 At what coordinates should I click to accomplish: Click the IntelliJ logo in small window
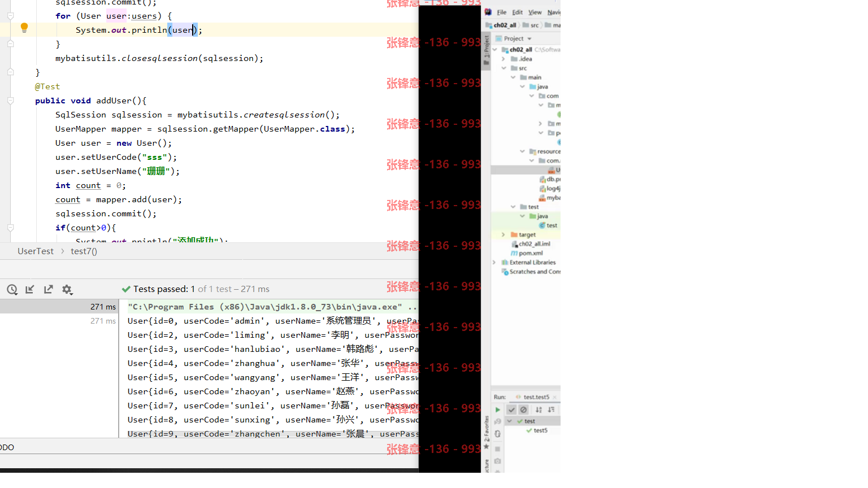pos(488,12)
